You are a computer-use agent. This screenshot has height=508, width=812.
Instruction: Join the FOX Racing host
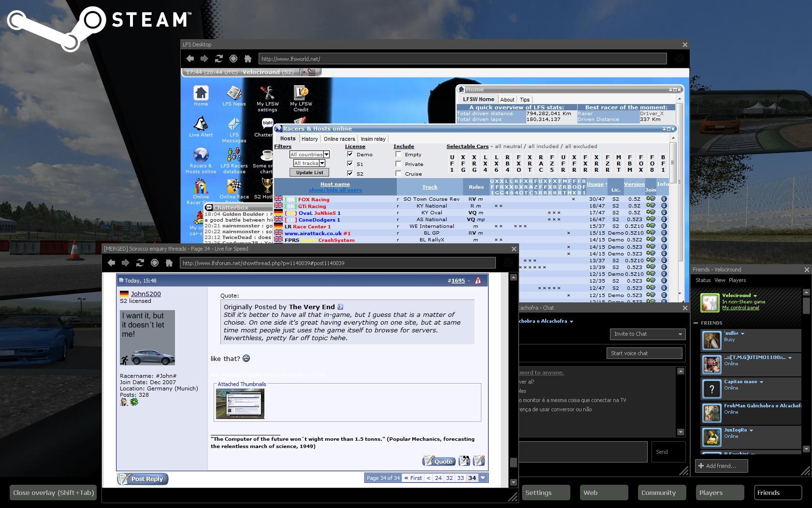pyautogui.click(x=651, y=199)
